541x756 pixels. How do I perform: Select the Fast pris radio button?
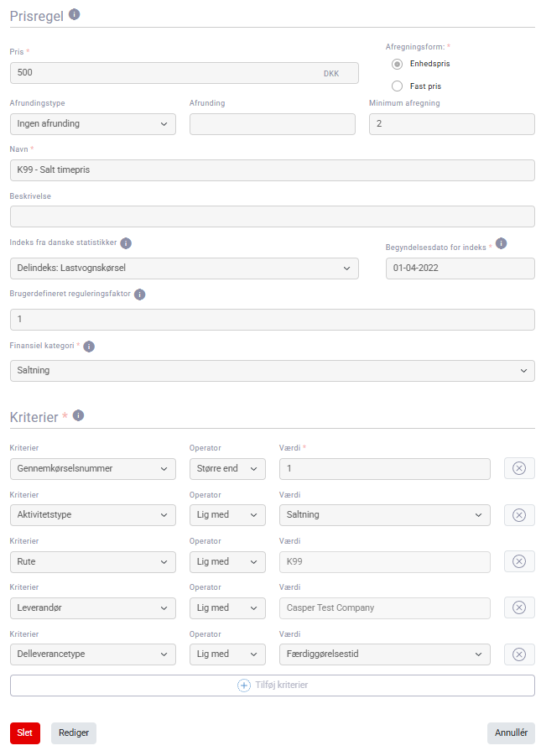(x=397, y=86)
